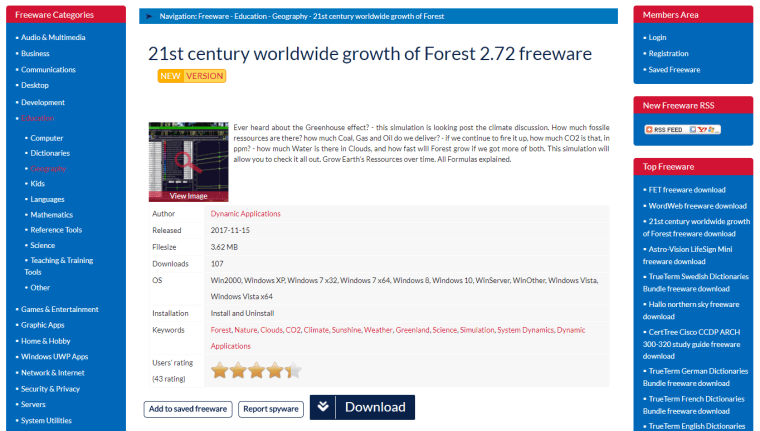Viewport: 760px width, 431px height.
Task: Open FET freeware download link
Action: (x=687, y=190)
